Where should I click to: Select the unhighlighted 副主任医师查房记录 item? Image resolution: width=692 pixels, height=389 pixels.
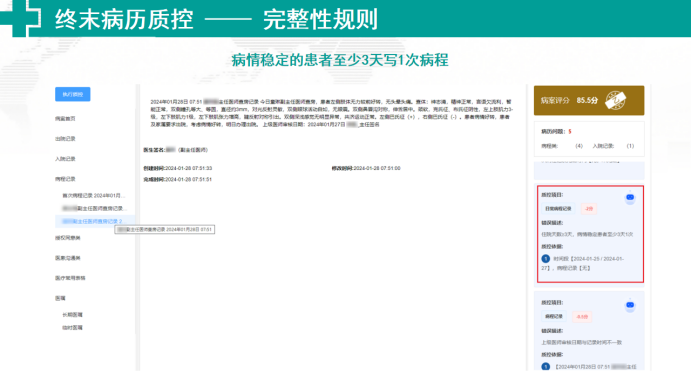[x=94, y=208]
